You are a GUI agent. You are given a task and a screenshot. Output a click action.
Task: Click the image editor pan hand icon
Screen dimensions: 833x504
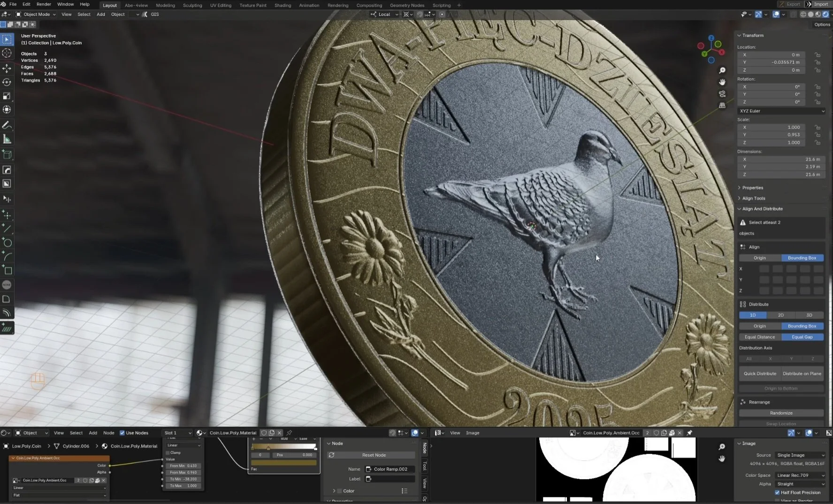pyautogui.click(x=722, y=459)
